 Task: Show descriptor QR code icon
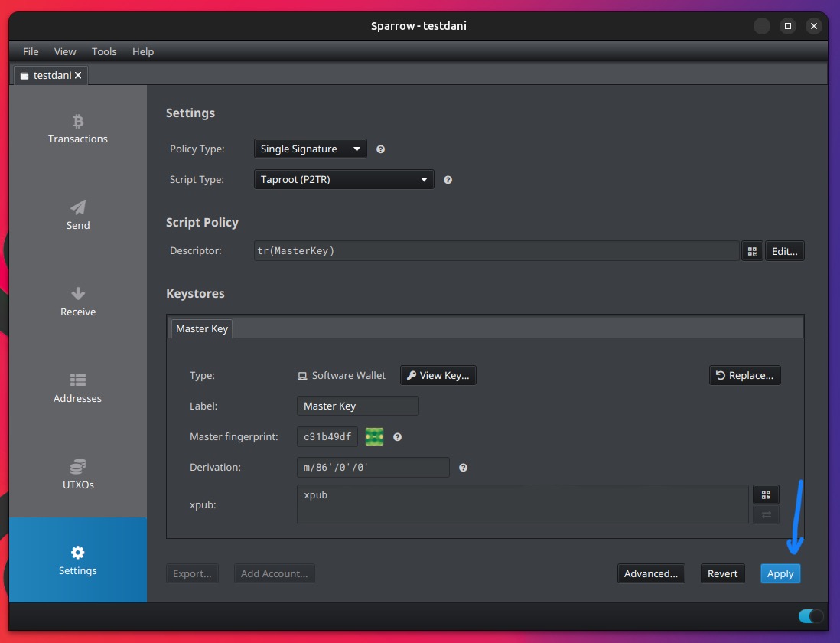click(752, 251)
